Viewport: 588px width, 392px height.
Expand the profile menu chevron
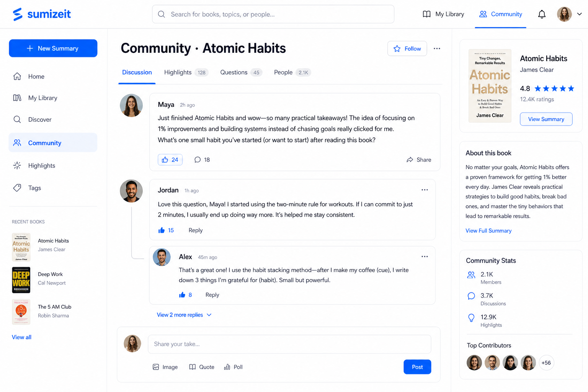tap(579, 14)
